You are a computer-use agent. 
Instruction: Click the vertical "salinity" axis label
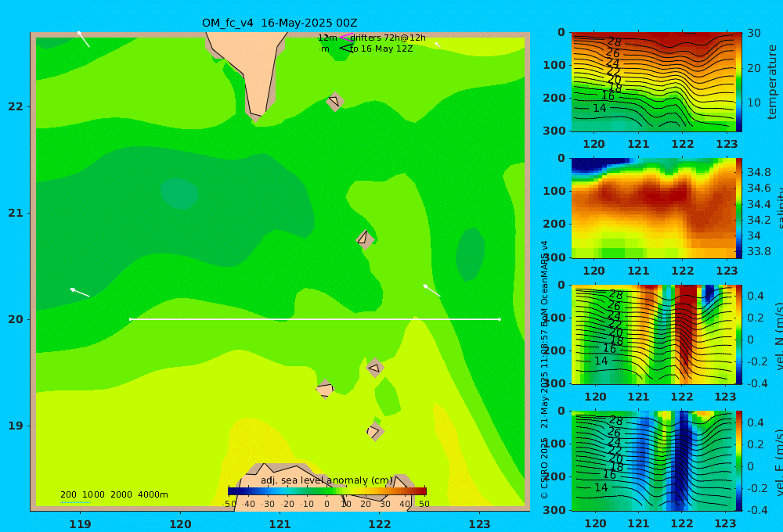[778, 208]
